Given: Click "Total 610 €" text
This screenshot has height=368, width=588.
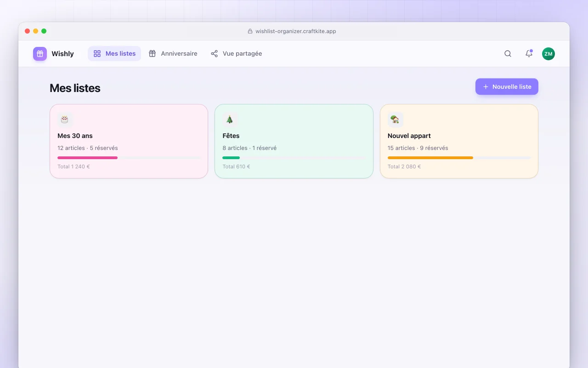Looking at the screenshot, I should [x=236, y=167].
